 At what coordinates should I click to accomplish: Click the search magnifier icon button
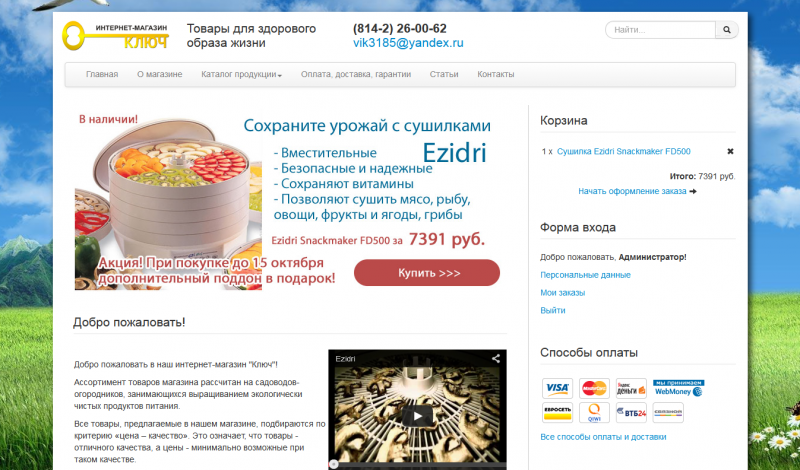pos(727,30)
